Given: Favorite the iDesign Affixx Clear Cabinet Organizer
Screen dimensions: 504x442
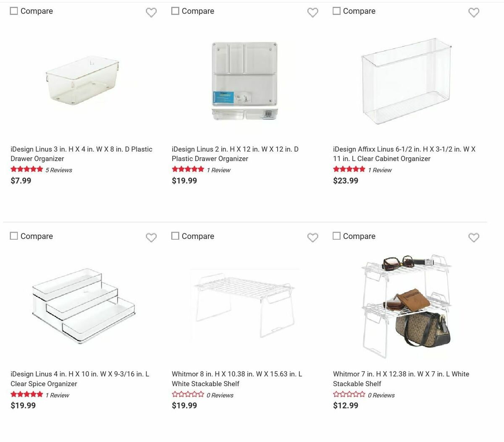Looking at the screenshot, I should (x=474, y=13).
